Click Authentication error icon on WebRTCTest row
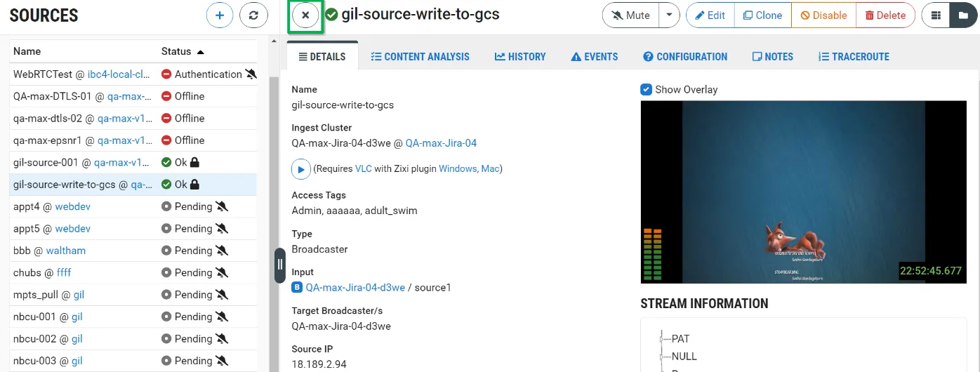980x372 pixels. click(x=166, y=74)
